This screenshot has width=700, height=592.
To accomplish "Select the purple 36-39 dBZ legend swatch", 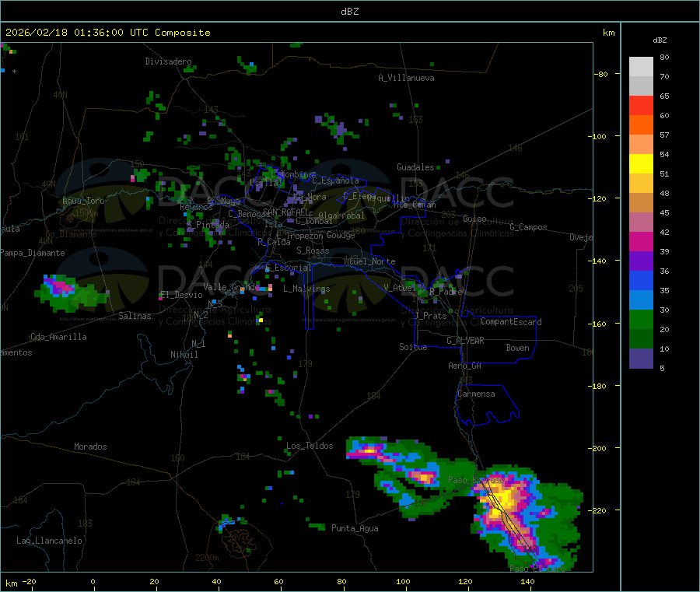I will coord(641,261).
